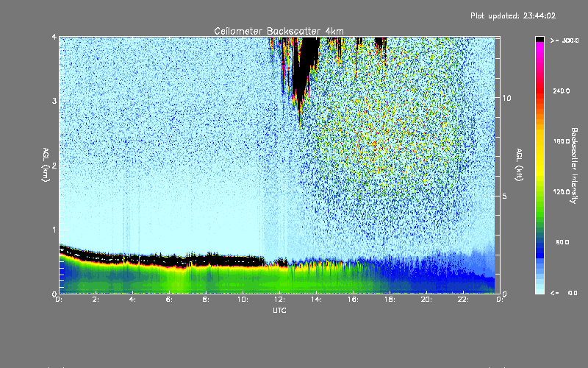Image resolution: width=588 pixels, height=368 pixels.
Task: Click the "2:" tick on the UTC axis
Action: pyautogui.click(x=96, y=300)
